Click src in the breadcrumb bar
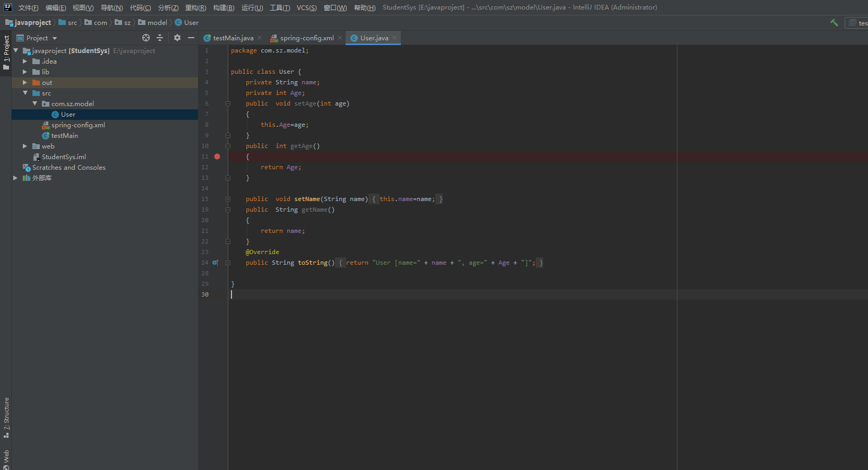 tap(68, 22)
